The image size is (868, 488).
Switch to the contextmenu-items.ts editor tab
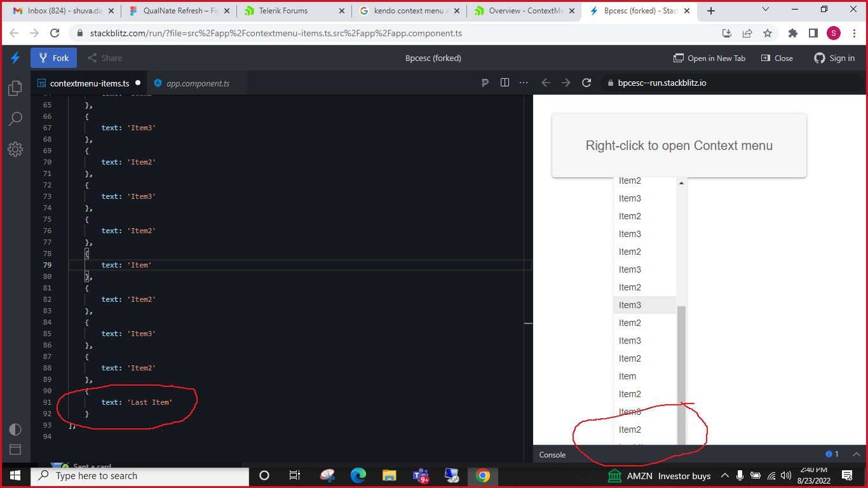click(x=90, y=83)
